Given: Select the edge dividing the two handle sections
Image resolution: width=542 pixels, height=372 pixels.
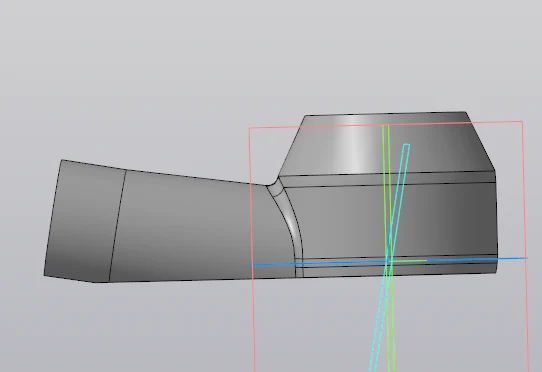Looking at the screenshot, I should [x=118, y=226].
